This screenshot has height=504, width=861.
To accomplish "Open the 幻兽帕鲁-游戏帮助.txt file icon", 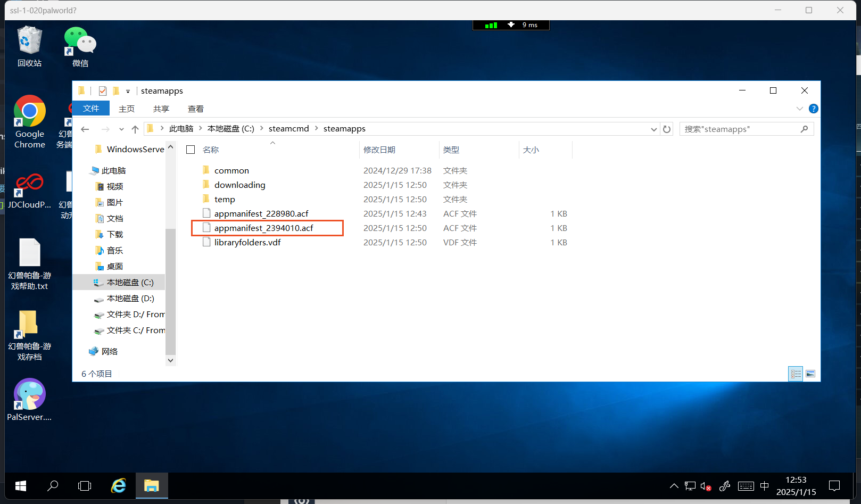I will (x=30, y=263).
